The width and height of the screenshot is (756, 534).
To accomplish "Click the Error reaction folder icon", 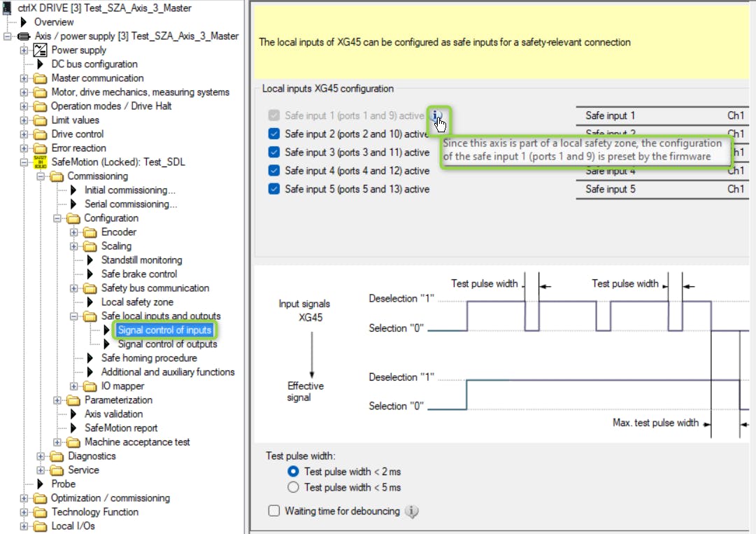I will coord(40,148).
